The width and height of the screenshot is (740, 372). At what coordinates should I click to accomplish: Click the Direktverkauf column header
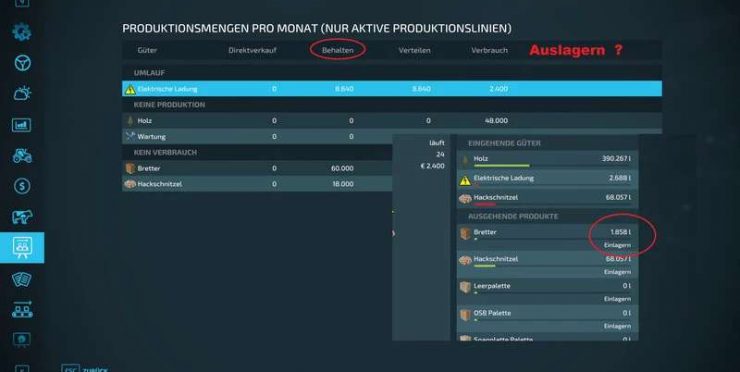252,50
